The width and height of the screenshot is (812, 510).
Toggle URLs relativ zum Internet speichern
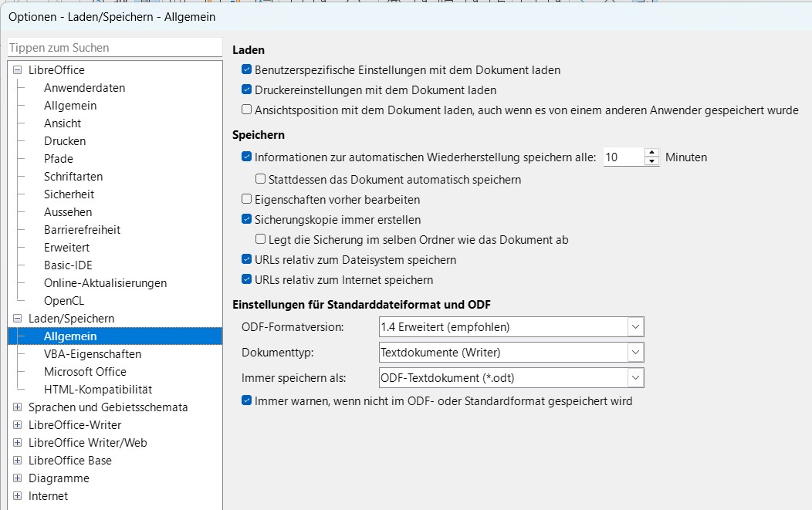point(246,279)
